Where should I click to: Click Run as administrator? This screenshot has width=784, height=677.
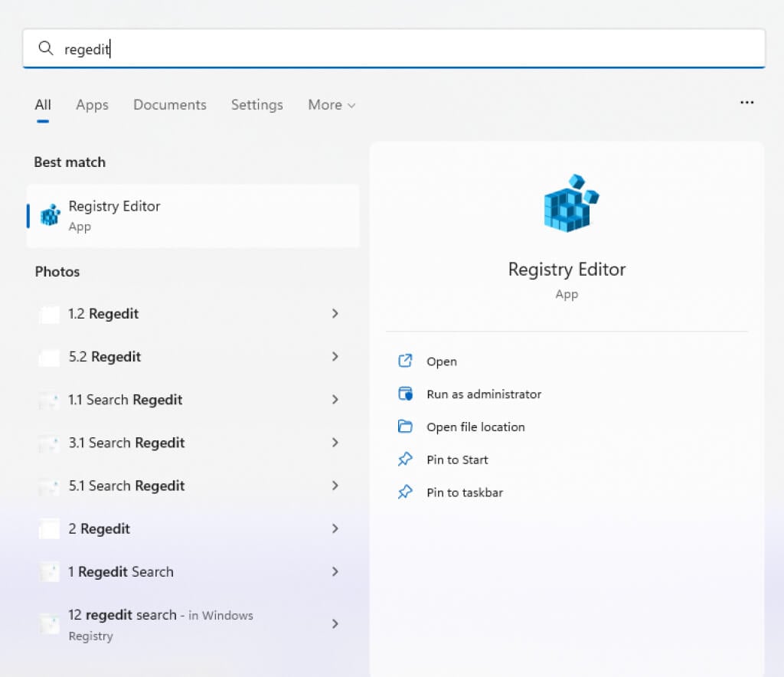(484, 394)
